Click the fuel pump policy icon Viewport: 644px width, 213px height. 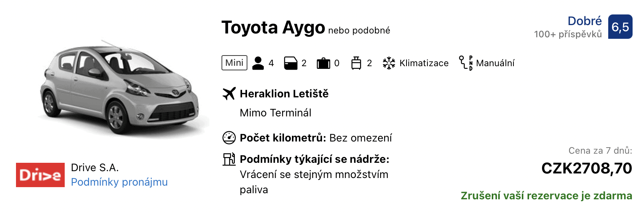(x=229, y=159)
